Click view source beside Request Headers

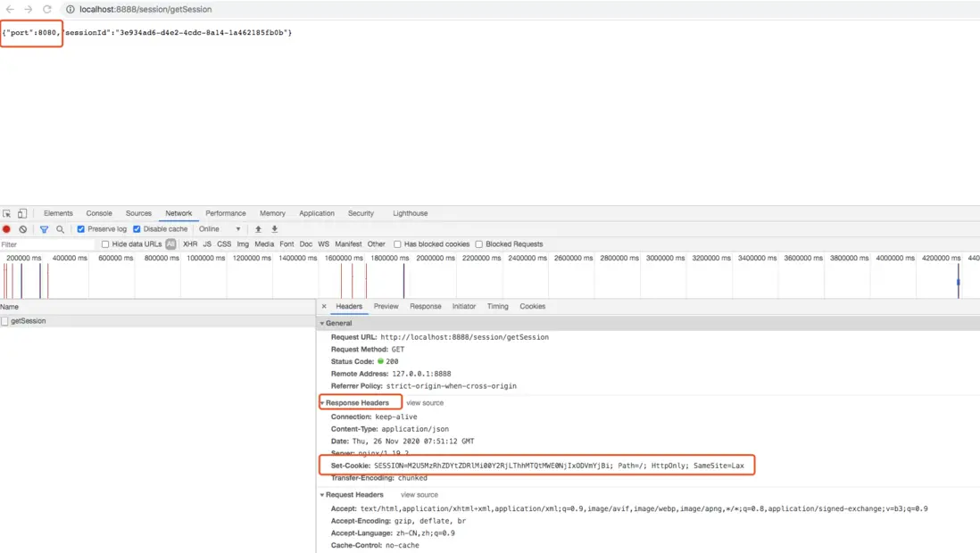(419, 495)
